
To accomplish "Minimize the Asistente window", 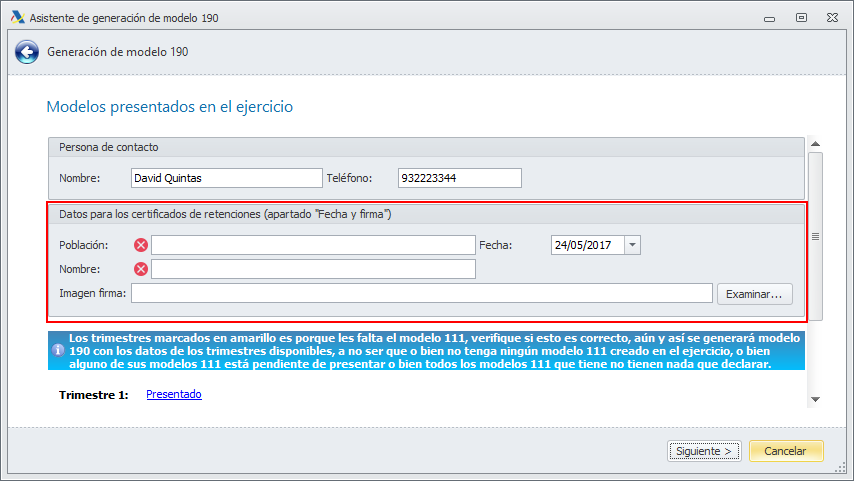I will click(769, 18).
